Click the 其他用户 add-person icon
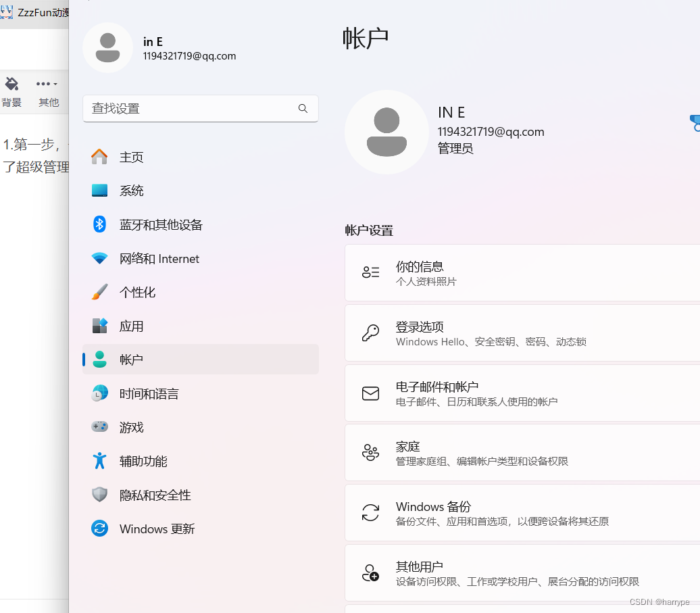 (x=370, y=573)
